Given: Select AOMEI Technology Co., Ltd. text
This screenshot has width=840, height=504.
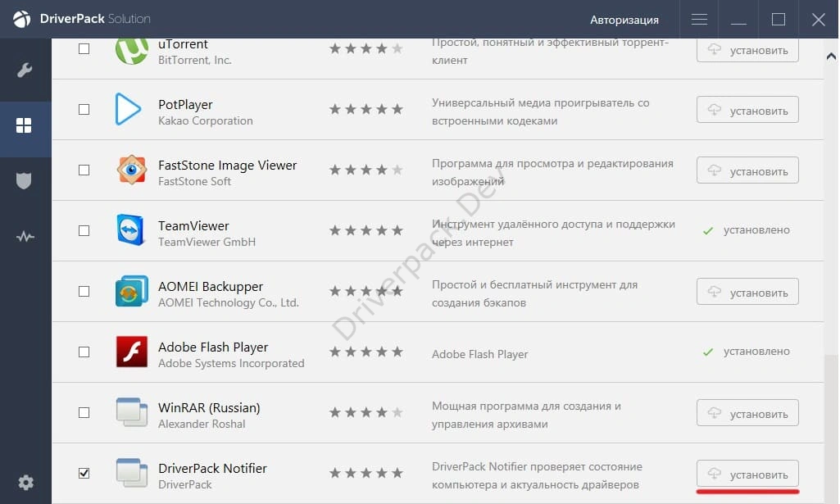Looking at the screenshot, I should (x=228, y=302).
